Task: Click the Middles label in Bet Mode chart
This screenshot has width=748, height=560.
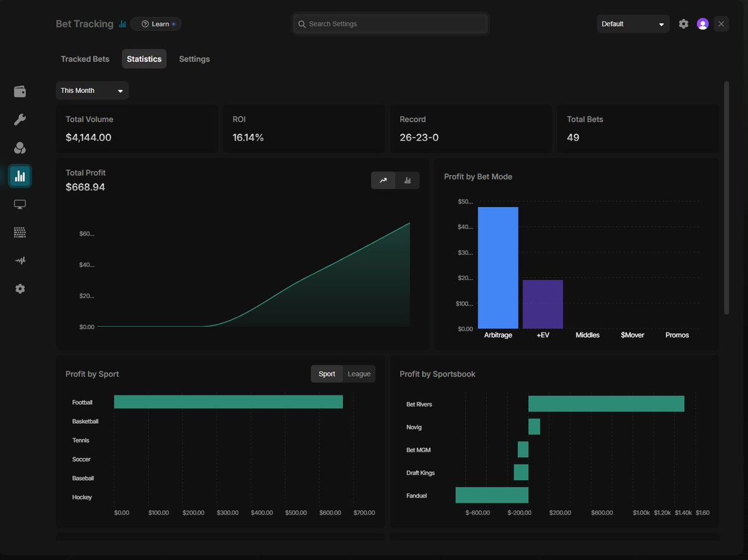Action: [x=588, y=335]
